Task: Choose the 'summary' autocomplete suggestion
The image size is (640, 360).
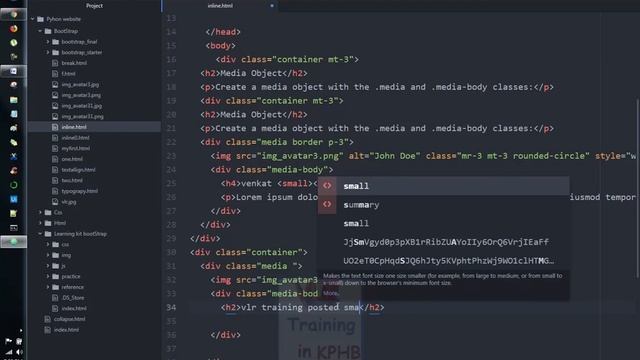Action: coord(444,204)
